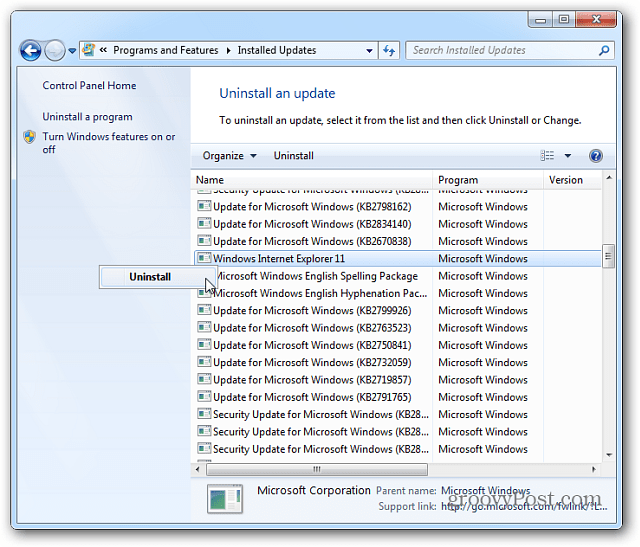Click the horizontal scrollbar left arrow

198,469
